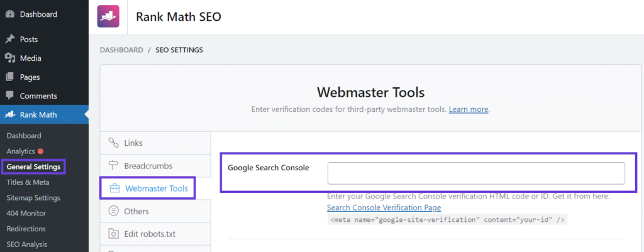Click the Rank Math SEO logo icon
This screenshot has width=644, height=252.
(108, 16)
